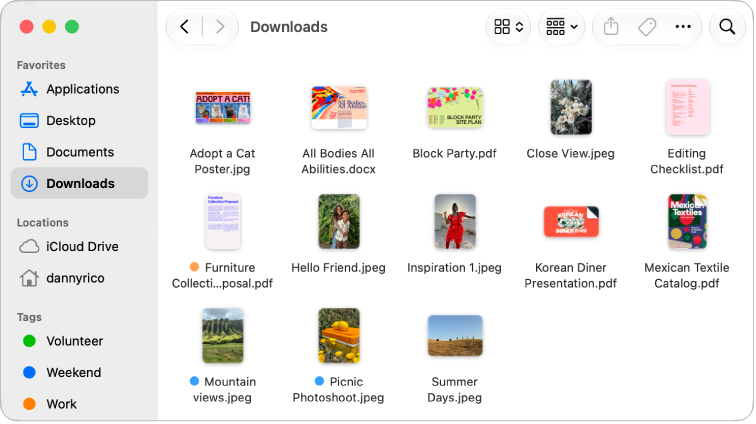Click the Downloads window title

point(289,27)
